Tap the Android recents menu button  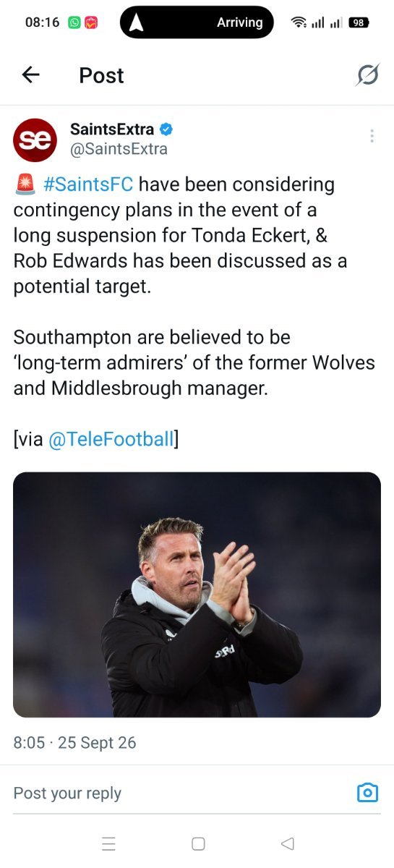(109, 843)
